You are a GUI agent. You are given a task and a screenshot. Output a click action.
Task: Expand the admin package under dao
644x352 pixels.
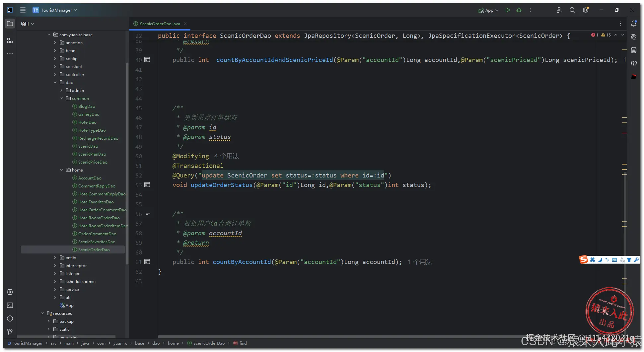click(x=61, y=90)
